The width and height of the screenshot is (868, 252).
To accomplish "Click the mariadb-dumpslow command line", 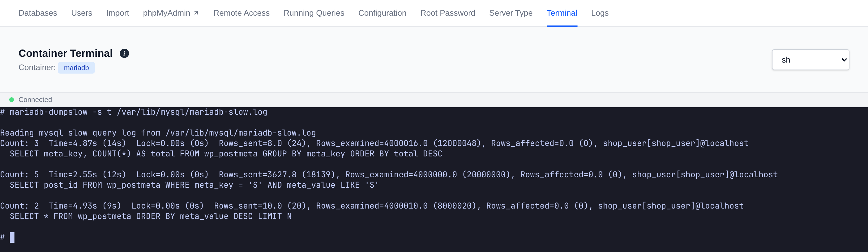I will [x=134, y=112].
